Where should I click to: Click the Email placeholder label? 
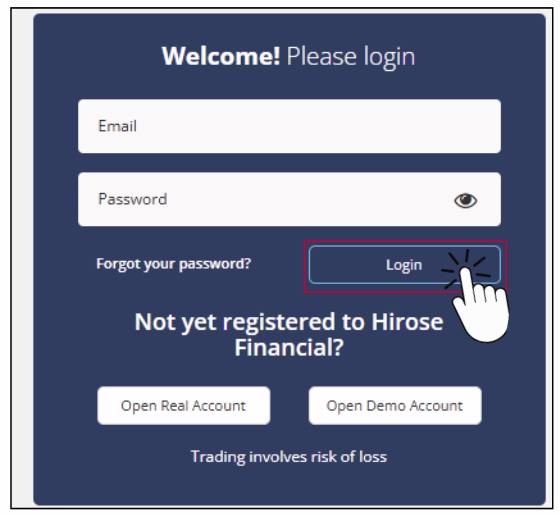(x=117, y=126)
